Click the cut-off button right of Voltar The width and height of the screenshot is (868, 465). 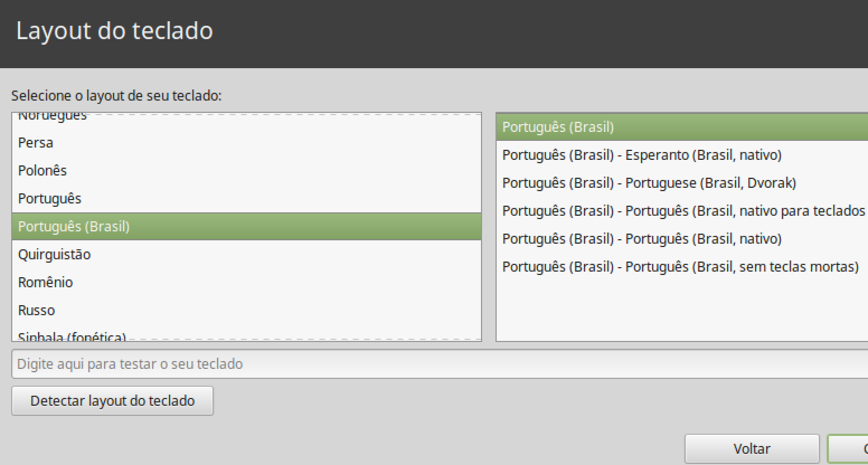coord(850,448)
